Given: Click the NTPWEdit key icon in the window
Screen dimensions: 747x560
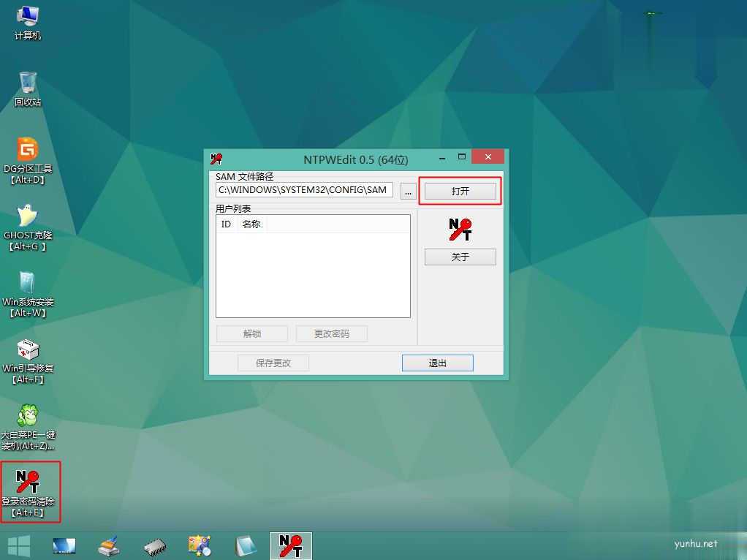Looking at the screenshot, I should [459, 230].
